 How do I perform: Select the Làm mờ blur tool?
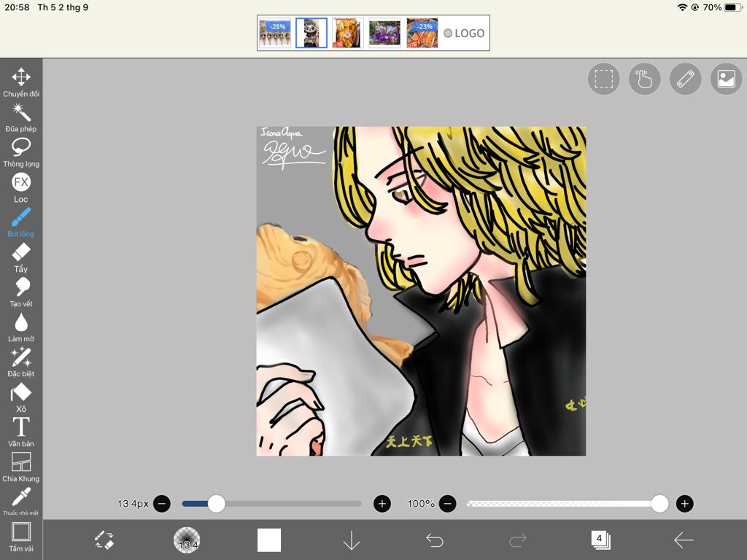(21, 327)
